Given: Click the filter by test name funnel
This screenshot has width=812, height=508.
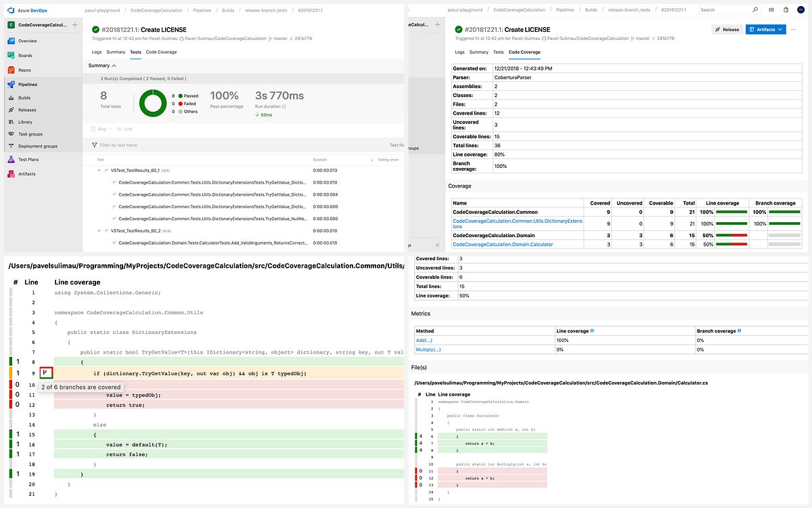Looking at the screenshot, I should 93,145.
